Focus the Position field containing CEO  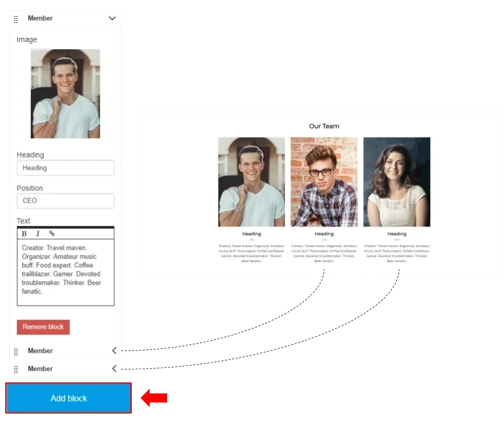tap(66, 201)
